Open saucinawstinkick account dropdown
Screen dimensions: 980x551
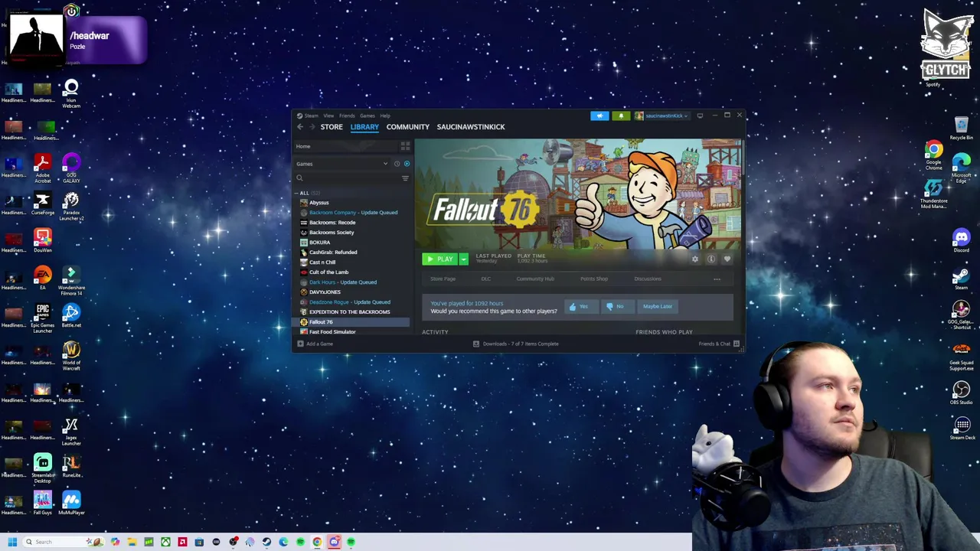661,116
